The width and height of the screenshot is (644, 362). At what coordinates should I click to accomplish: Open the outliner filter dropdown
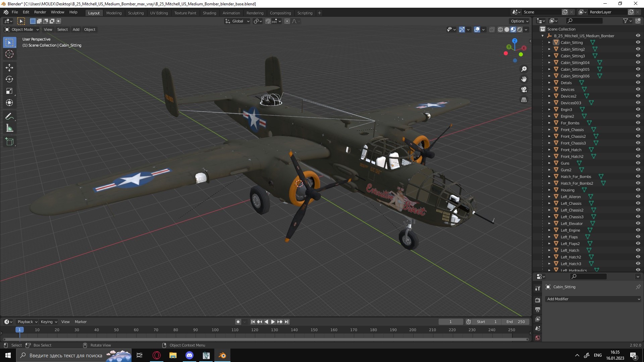click(x=627, y=21)
